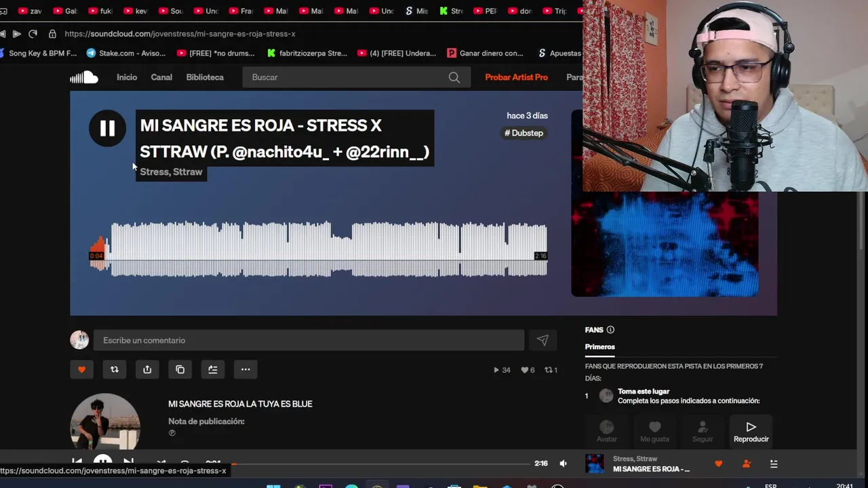Open the [FREE] *no drums bookmark
868x488 pixels.
tap(216, 53)
